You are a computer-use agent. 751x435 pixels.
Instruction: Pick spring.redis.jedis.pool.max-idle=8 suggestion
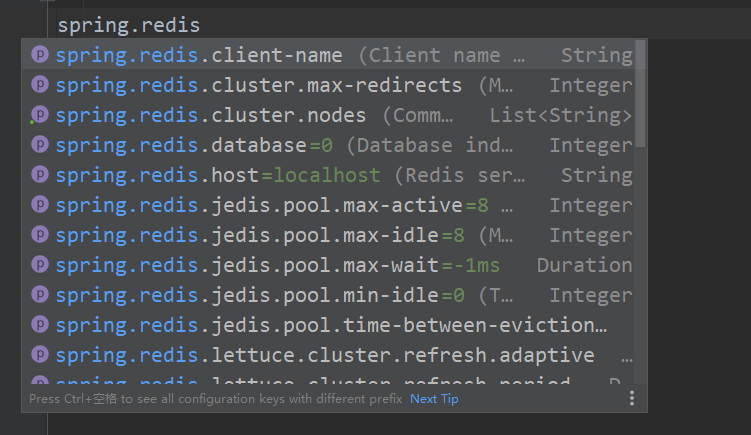(x=329, y=235)
